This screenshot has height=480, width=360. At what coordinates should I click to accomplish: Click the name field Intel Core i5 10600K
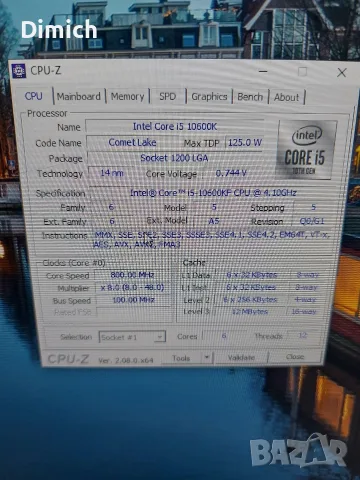click(x=175, y=127)
